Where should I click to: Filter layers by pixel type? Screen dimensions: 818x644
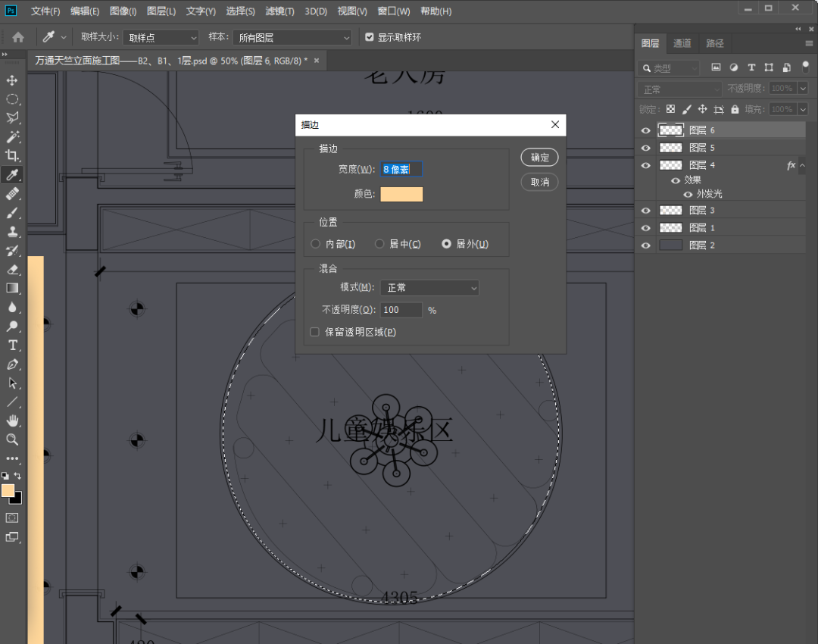pyautogui.click(x=716, y=67)
